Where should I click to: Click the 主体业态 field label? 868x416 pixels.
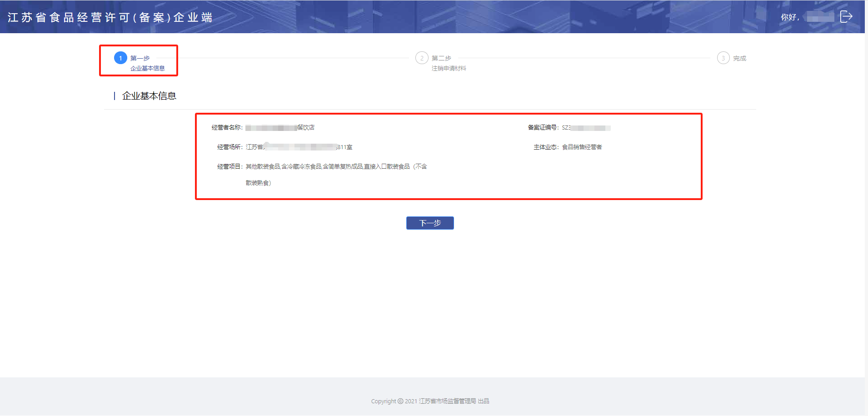pos(545,147)
